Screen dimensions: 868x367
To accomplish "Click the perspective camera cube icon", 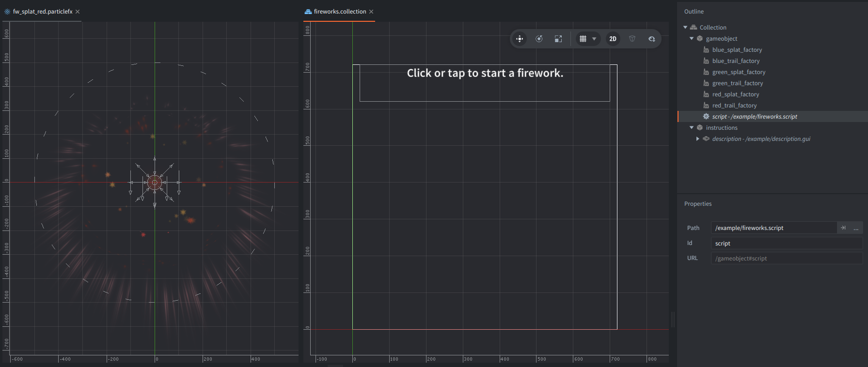I will pyautogui.click(x=632, y=39).
